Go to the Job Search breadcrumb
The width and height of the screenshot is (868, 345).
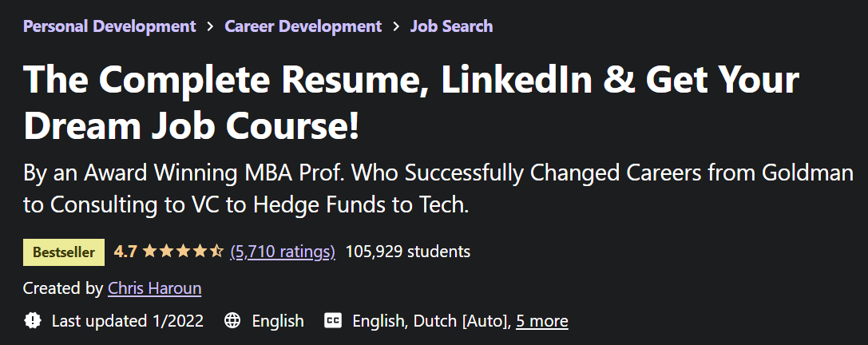click(451, 26)
